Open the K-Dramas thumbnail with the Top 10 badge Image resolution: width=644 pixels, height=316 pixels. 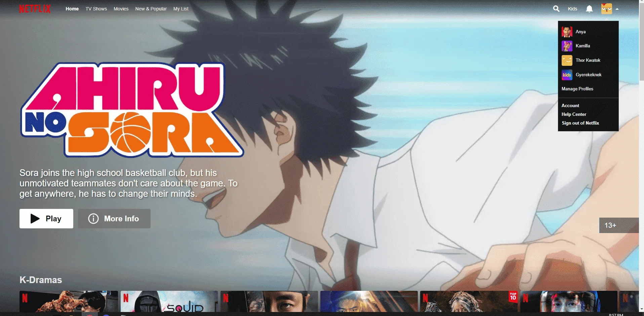[x=469, y=301]
